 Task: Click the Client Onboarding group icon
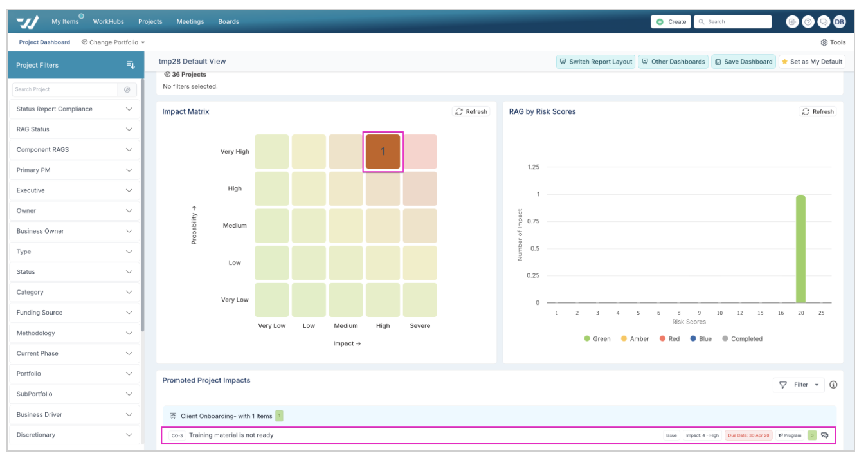point(173,416)
